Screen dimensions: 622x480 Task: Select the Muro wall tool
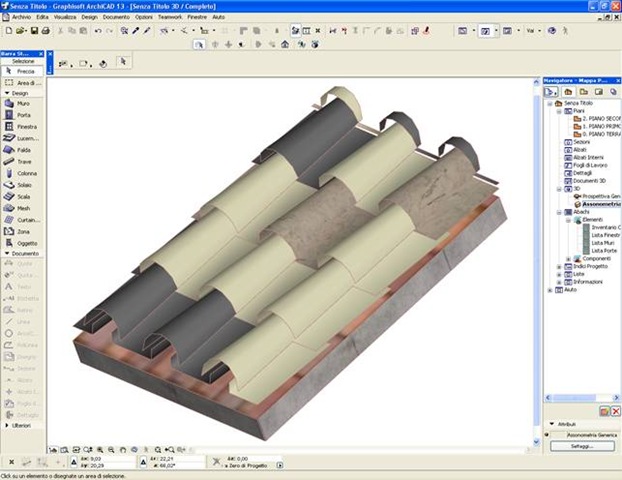[x=22, y=103]
